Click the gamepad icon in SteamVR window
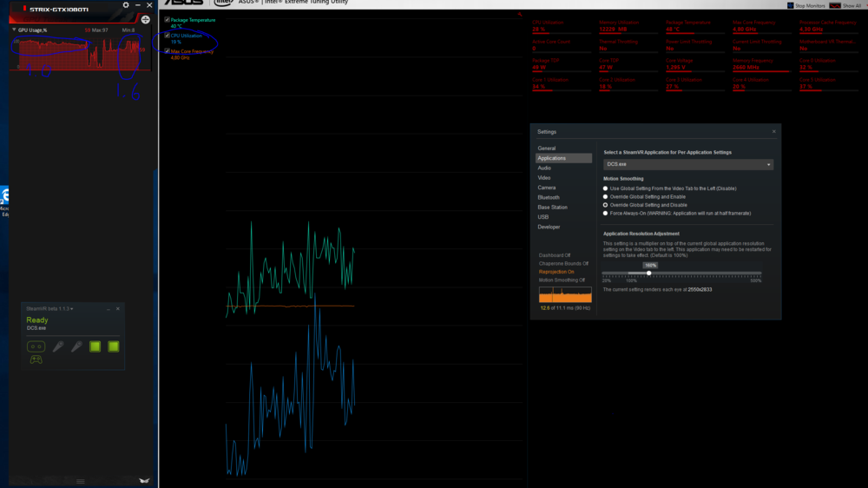This screenshot has height=488, width=868. pos(36,360)
